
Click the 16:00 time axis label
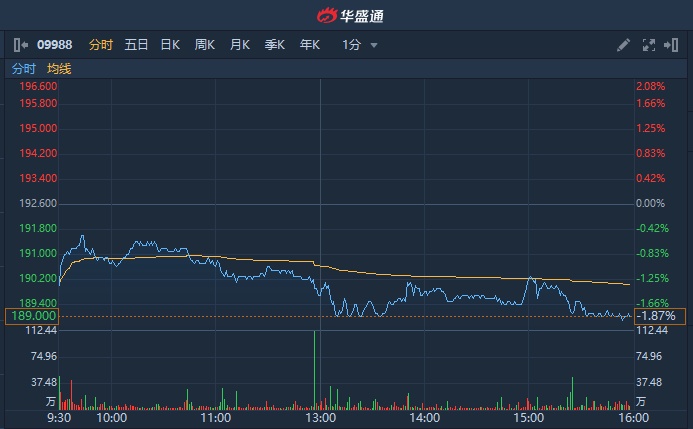(x=634, y=418)
